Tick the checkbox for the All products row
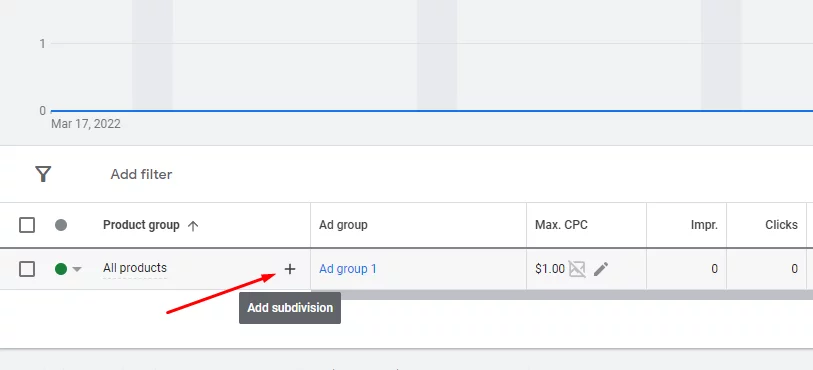The width and height of the screenshot is (813, 370). pos(27,269)
